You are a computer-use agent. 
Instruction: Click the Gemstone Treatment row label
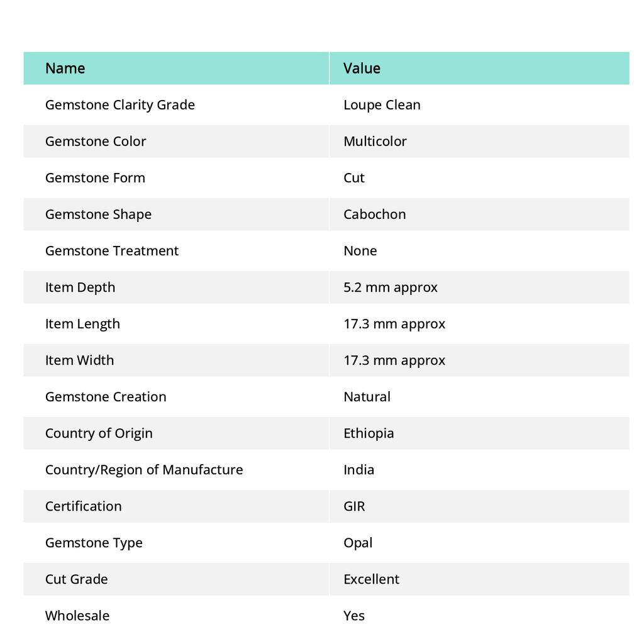point(112,251)
